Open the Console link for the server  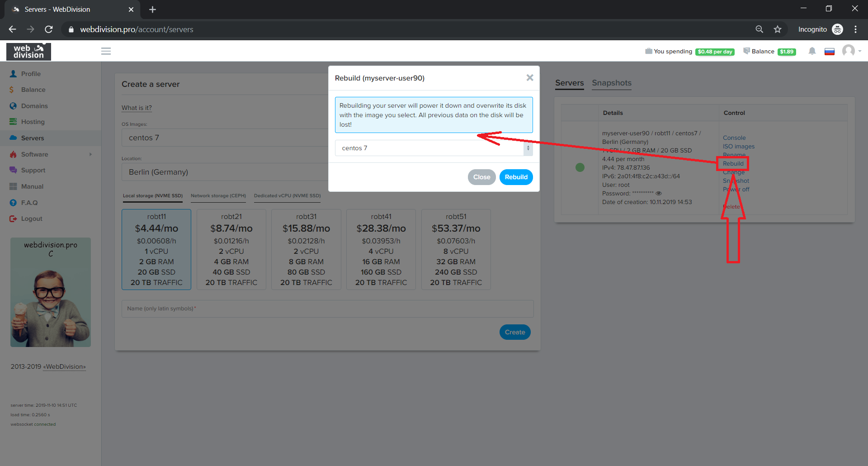734,138
